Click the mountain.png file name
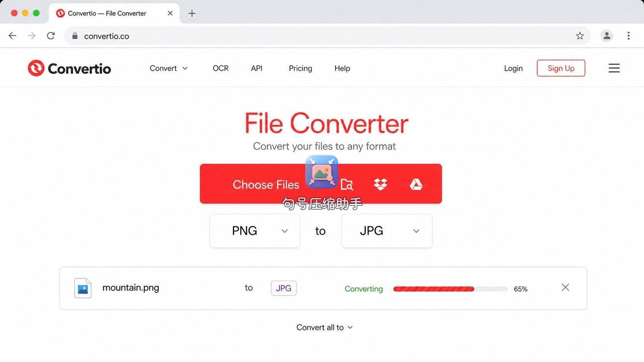644x362 pixels. [131, 288]
